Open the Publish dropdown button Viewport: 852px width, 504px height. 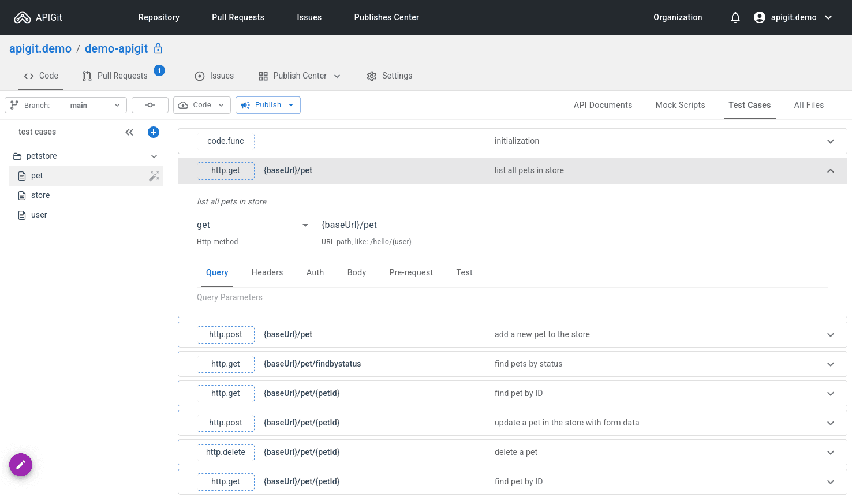[268, 105]
